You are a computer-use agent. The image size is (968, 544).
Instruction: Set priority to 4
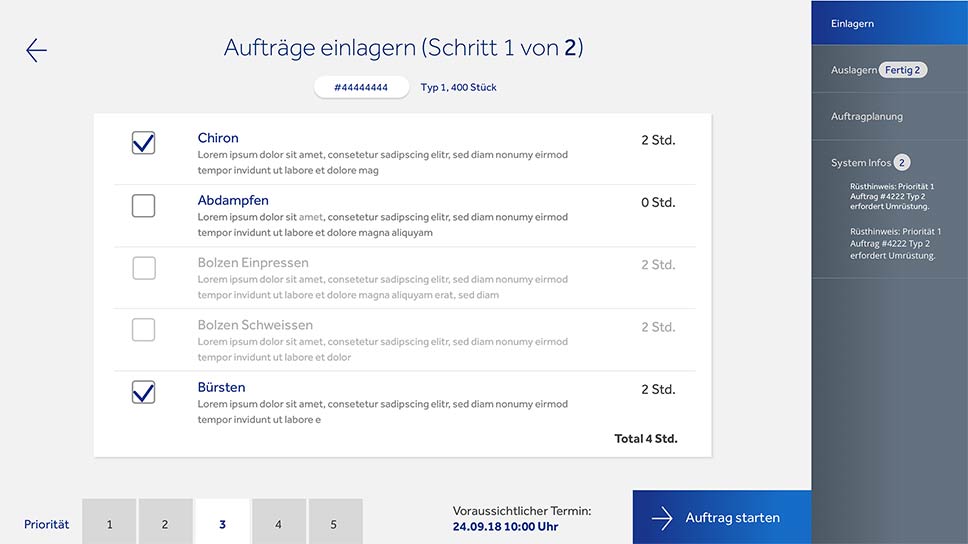pos(279,522)
